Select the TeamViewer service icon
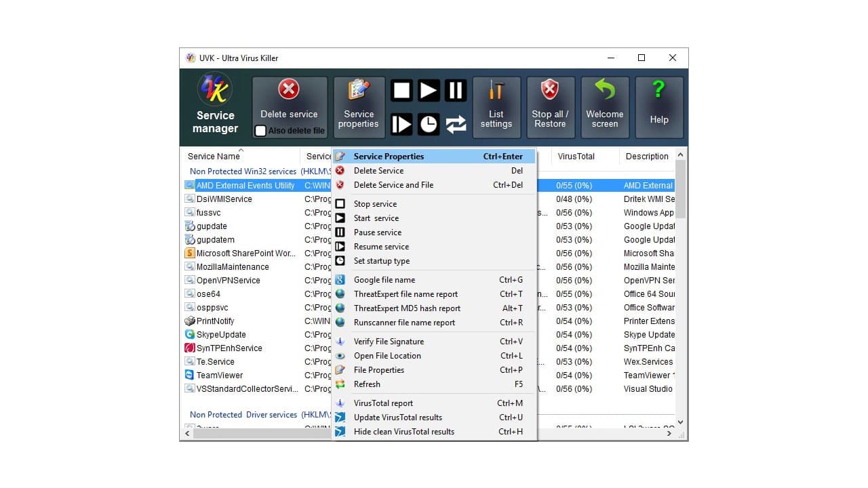 coord(189,375)
